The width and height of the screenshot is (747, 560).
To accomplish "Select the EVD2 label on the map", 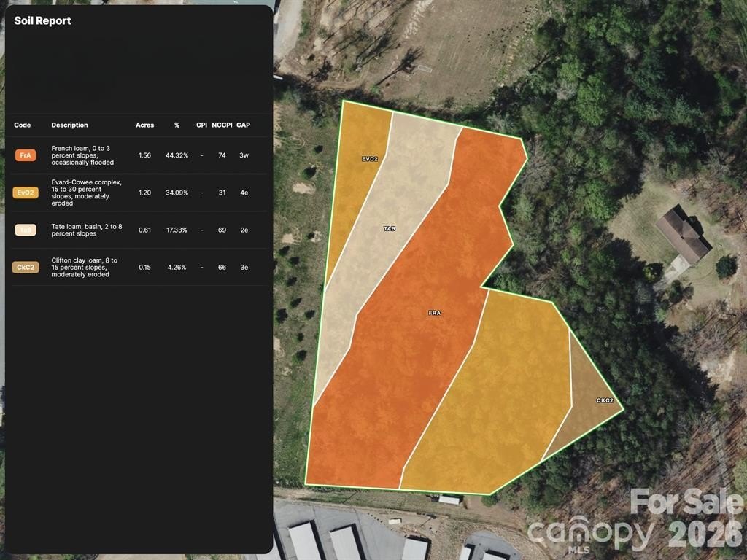I will pyautogui.click(x=370, y=159).
